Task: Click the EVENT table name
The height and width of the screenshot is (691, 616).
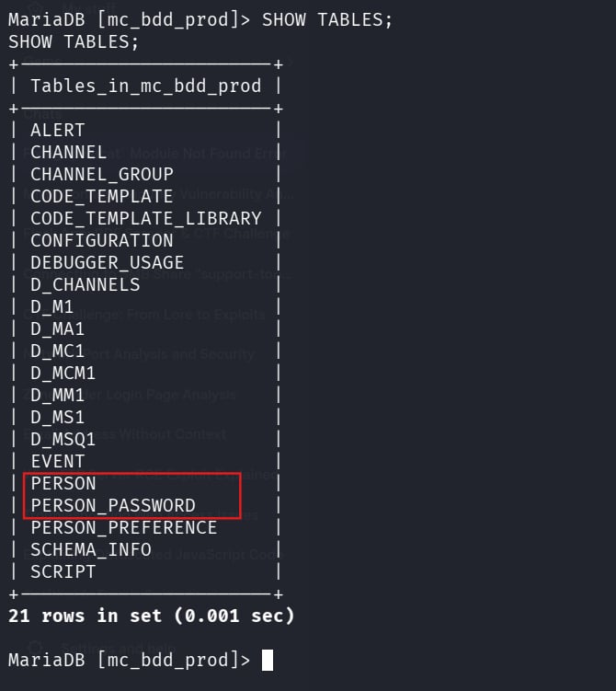Action: (57, 461)
